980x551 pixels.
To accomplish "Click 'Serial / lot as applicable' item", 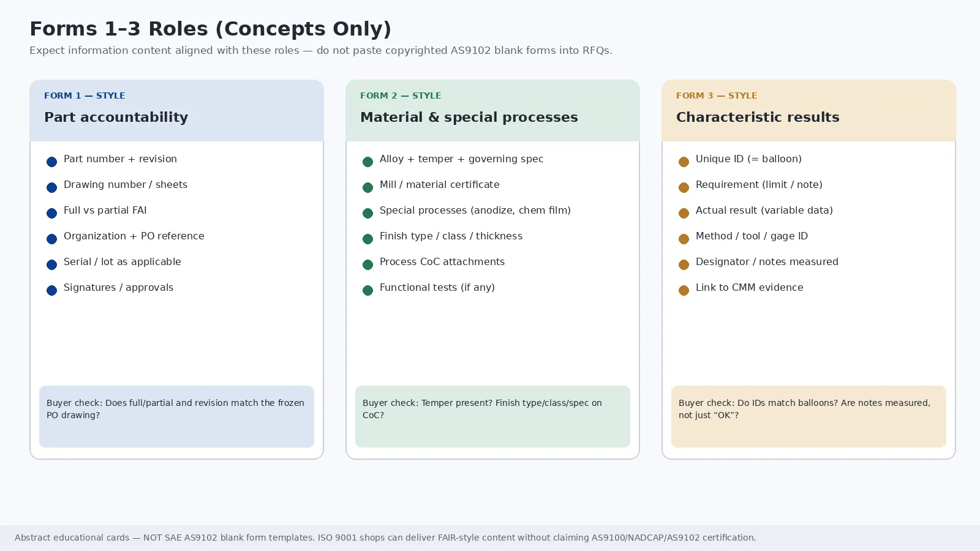I will pyautogui.click(x=123, y=261).
